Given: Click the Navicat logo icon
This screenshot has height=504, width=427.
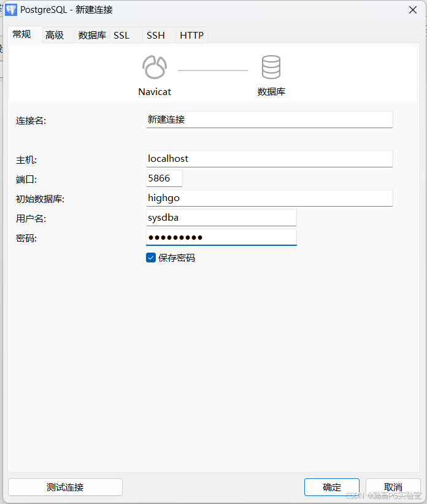Looking at the screenshot, I should click(155, 67).
